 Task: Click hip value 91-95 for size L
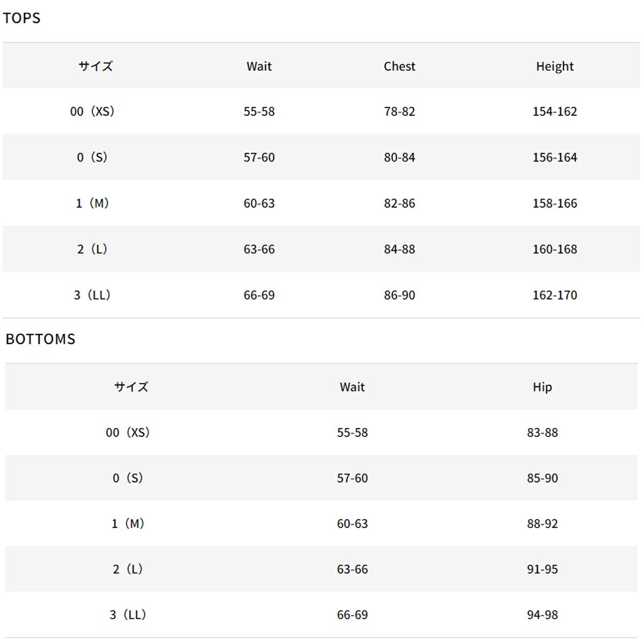543,569
